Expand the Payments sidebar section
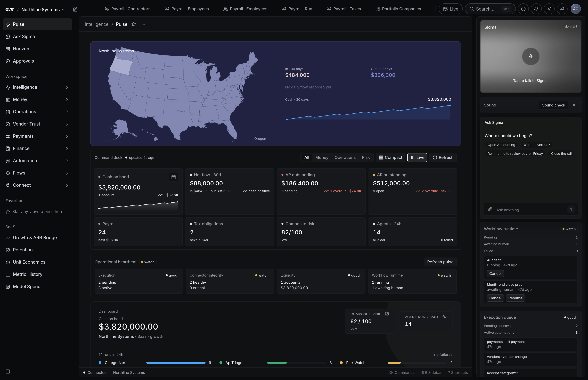This screenshot has width=588, height=380. tap(37, 136)
